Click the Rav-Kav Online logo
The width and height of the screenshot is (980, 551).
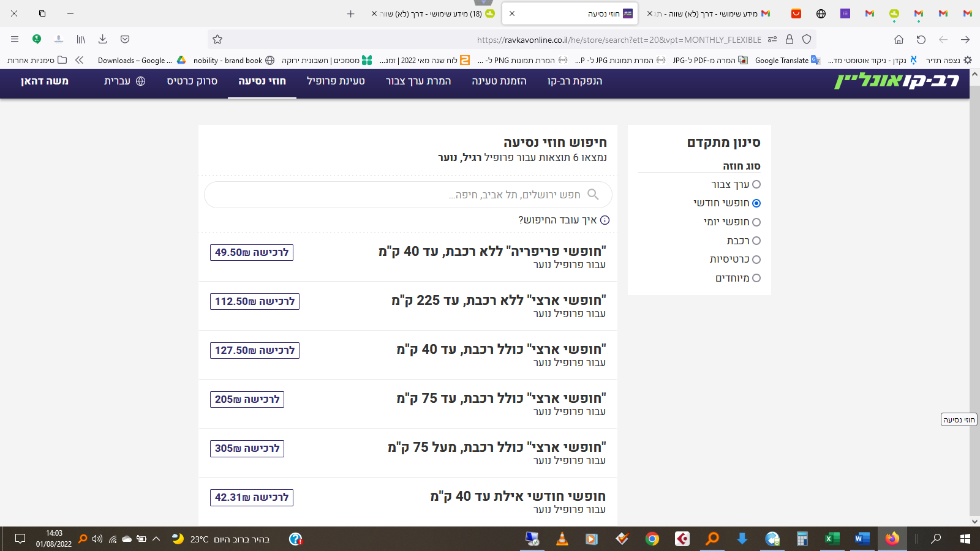point(897,81)
